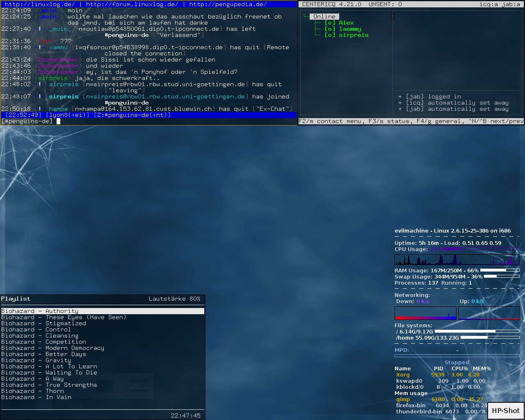525x420 pixels.
Task: Select track Biohazard - Waiting To Die
Action: click(49, 373)
